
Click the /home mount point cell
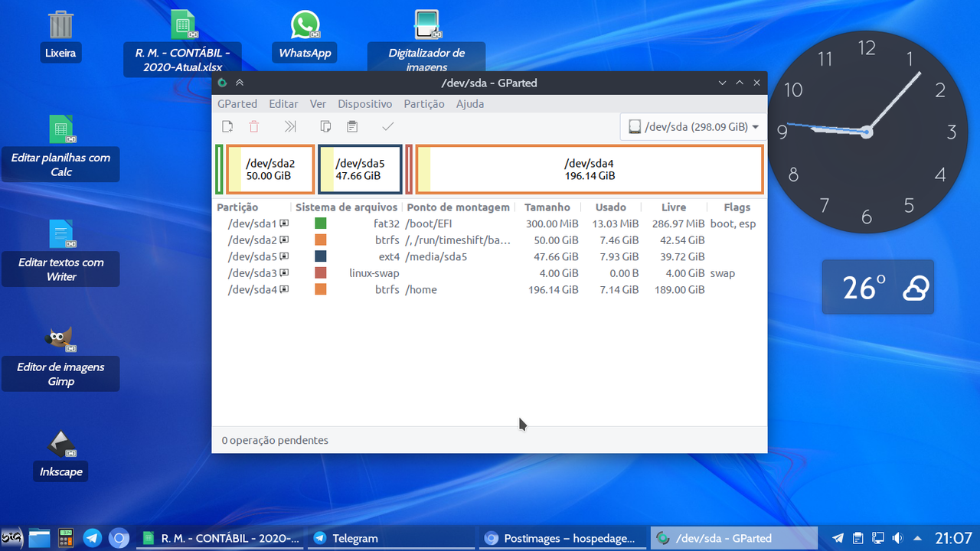421,289
